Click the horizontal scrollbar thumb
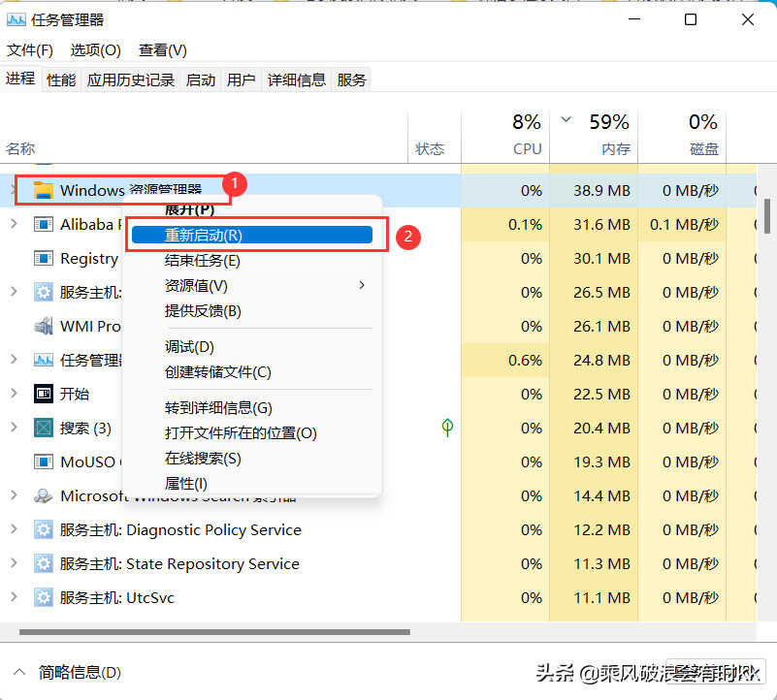Viewport: 777px width, 700px height. coord(214,631)
